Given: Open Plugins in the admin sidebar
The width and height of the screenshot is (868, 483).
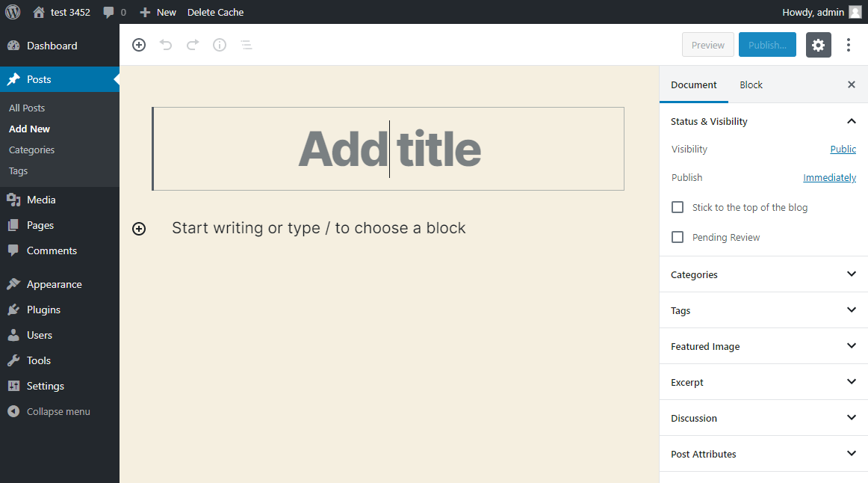Looking at the screenshot, I should point(43,310).
